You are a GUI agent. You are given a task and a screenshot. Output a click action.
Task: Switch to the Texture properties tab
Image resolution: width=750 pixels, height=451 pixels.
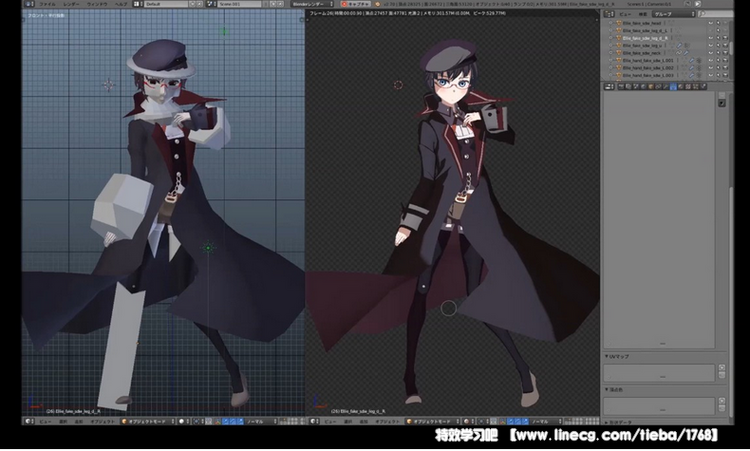688,87
